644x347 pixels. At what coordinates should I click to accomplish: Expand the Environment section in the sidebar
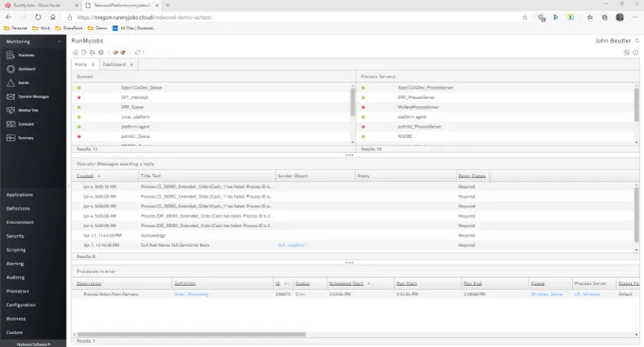20,222
